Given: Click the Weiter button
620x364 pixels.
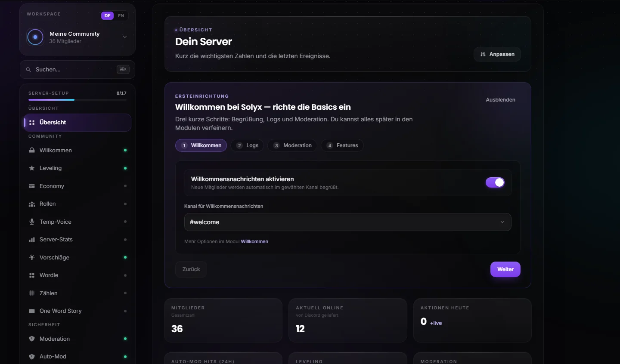Looking at the screenshot, I should click(x=505, y=269).
